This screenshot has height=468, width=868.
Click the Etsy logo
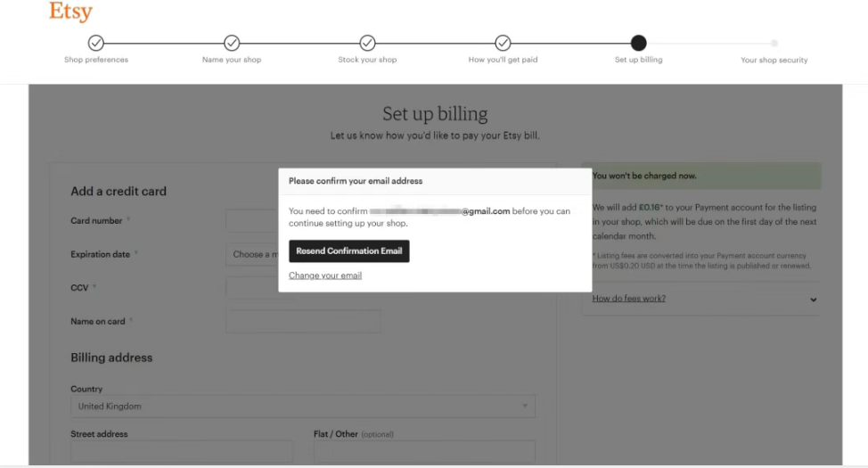(70, 12)
